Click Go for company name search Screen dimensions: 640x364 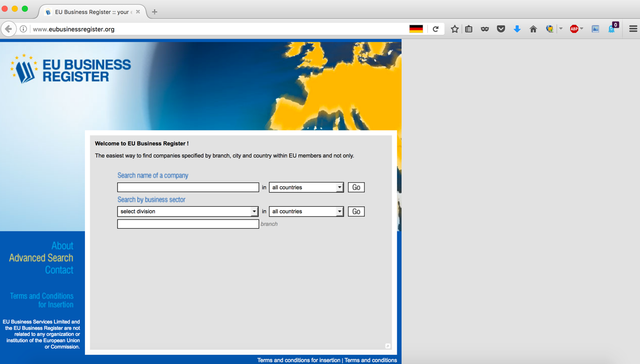(356, 187)
